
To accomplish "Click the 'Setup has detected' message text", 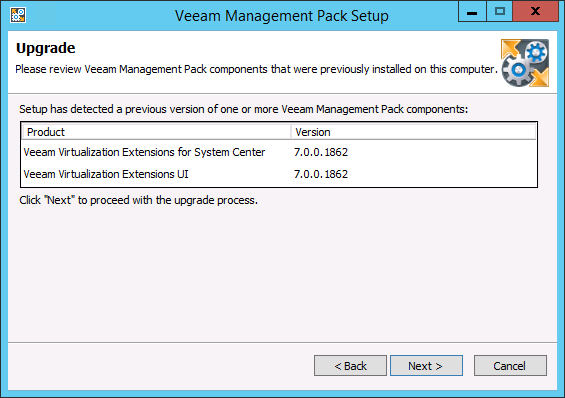I will [x=244, y=109].
